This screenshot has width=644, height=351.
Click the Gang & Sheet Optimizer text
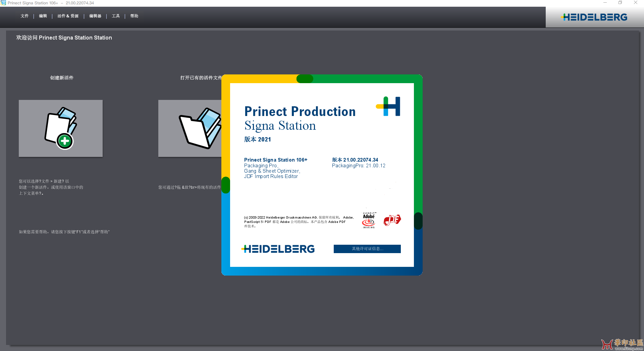click(272, 171)
